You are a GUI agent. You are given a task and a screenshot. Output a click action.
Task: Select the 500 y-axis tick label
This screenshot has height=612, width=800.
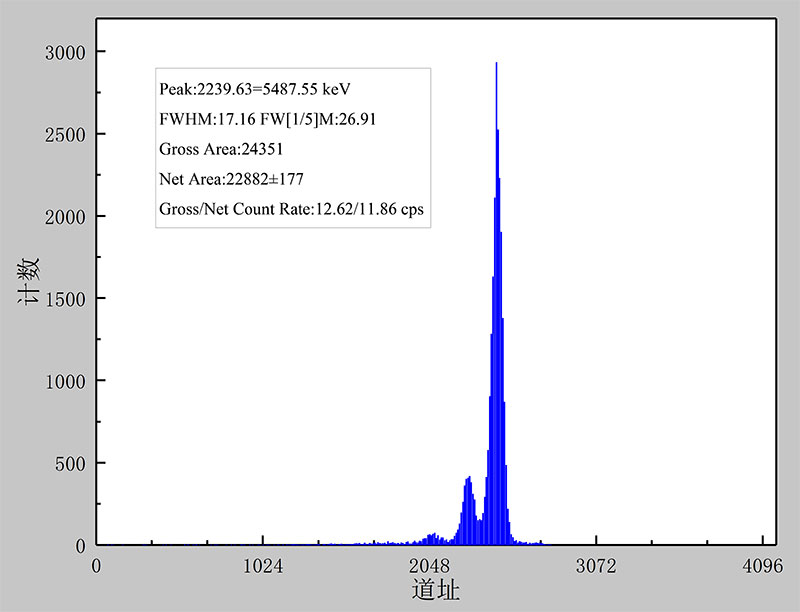click(x=71, y=464)
